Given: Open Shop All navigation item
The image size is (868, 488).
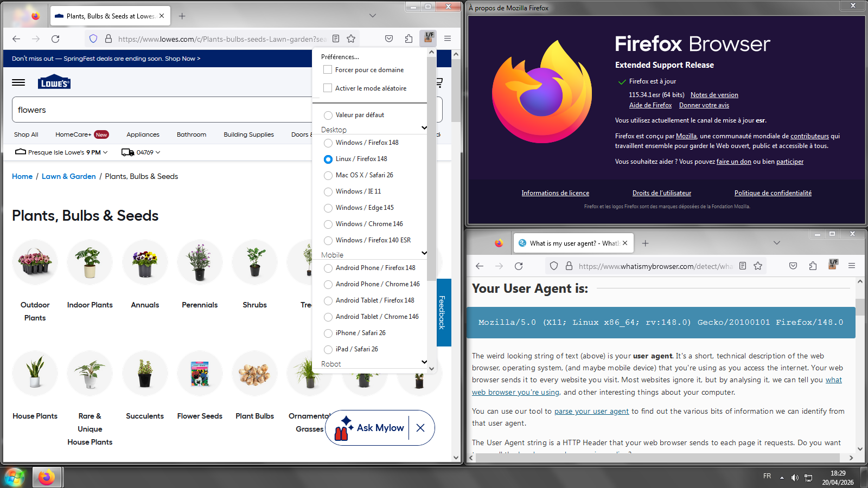Looking at the screenshot, I should coord(26,134).
